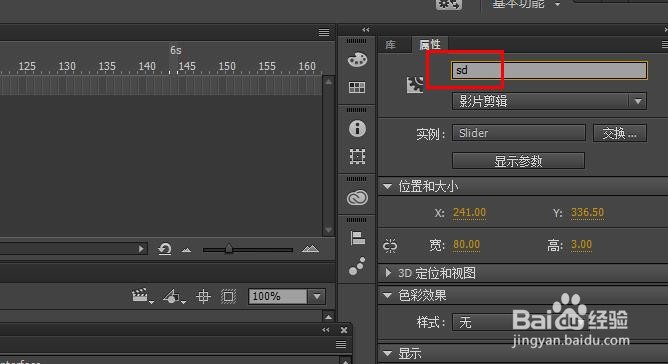668x364 pixels.
Task: Collapse the 色彩效果 section
Action: coord(388,295)
